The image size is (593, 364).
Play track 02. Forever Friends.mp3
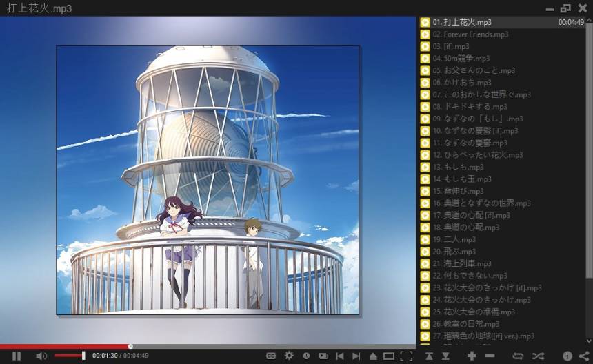(471, 34)
